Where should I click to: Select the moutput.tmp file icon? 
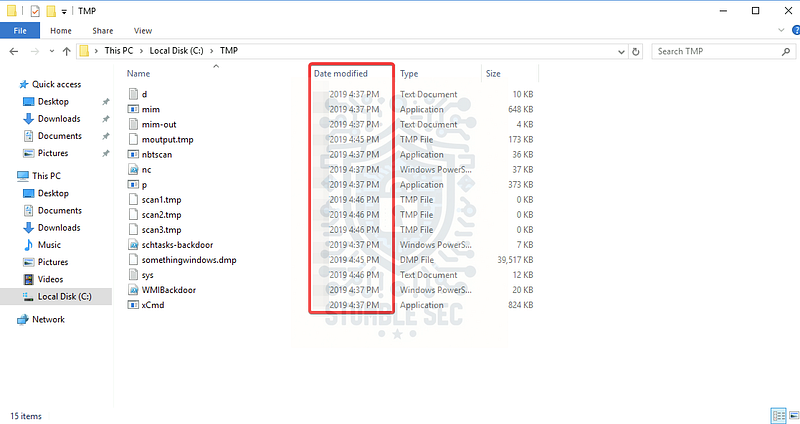(133, 139)
